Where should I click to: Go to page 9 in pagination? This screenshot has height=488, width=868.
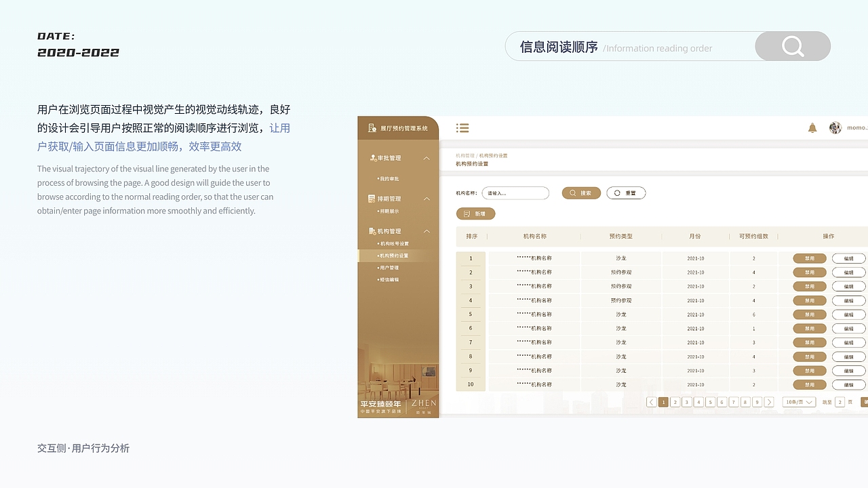pos(757,402)
